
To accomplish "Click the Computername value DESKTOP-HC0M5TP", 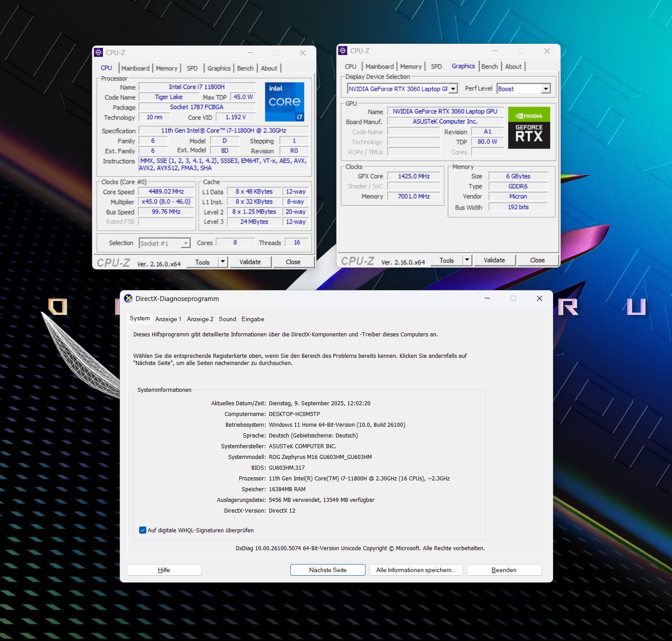I will point(294,414).
